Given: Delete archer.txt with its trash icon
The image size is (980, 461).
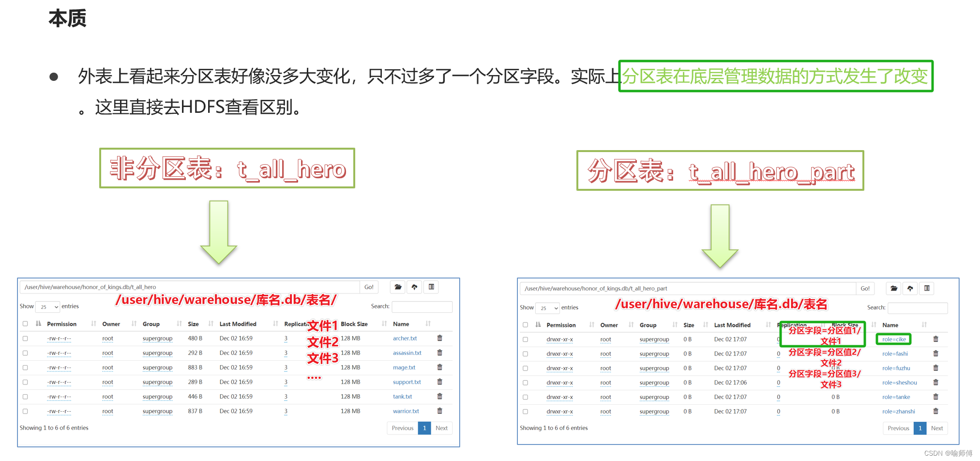Looking at the screenshot, I should pyautogui.click(x=439, y=338).
